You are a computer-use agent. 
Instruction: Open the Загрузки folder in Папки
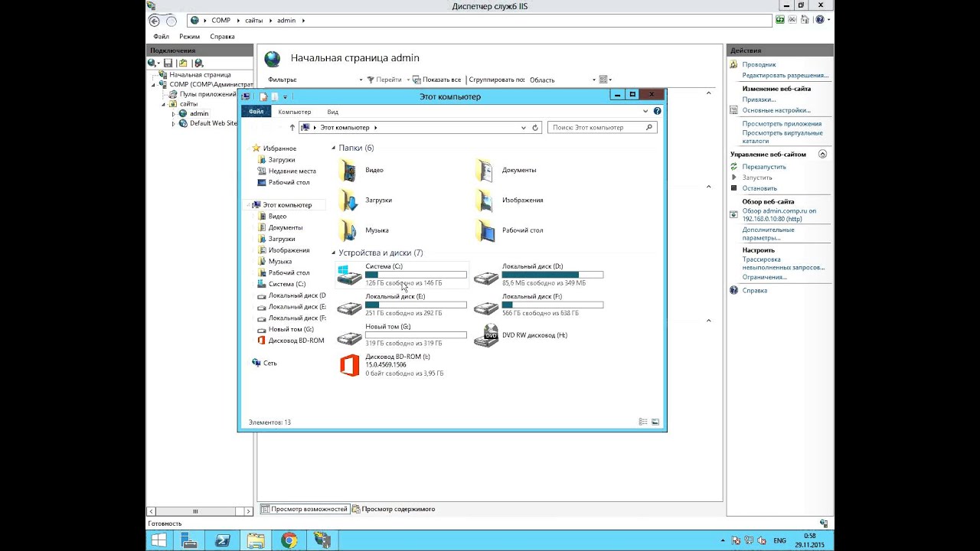pos(365,200)
